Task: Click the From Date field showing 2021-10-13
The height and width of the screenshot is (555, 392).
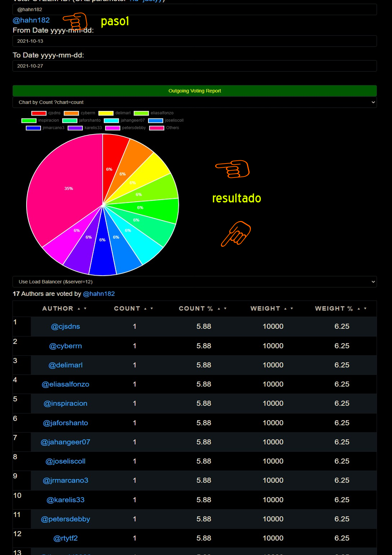Action: click(x=195, y=41)
